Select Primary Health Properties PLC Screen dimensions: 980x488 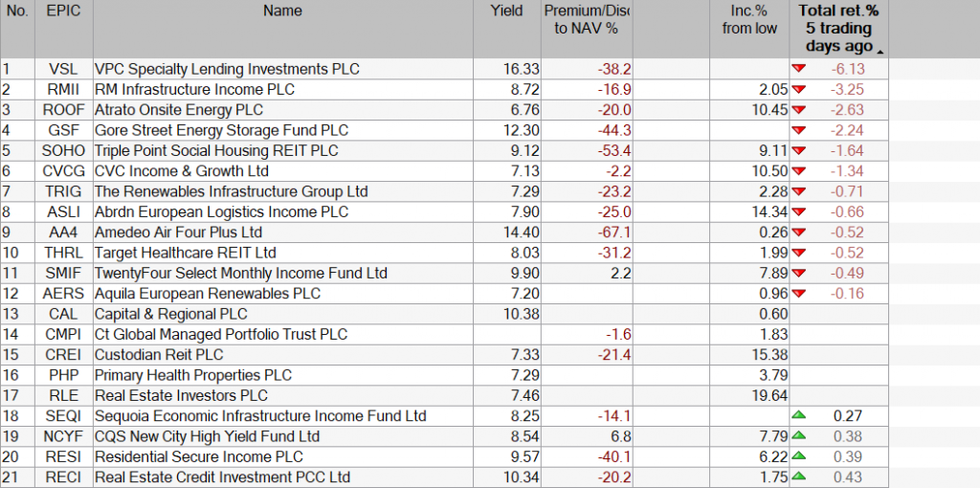[193, 375]
